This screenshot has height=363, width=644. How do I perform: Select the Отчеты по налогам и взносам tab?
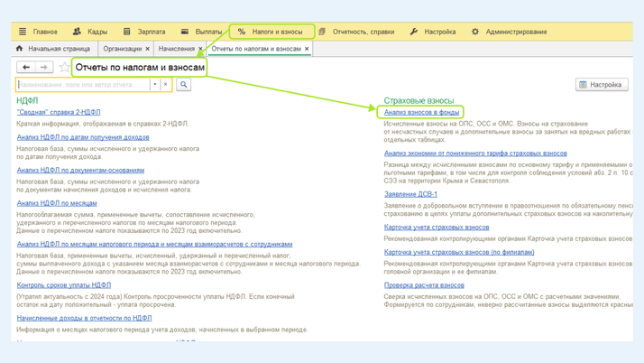(256, 49)
